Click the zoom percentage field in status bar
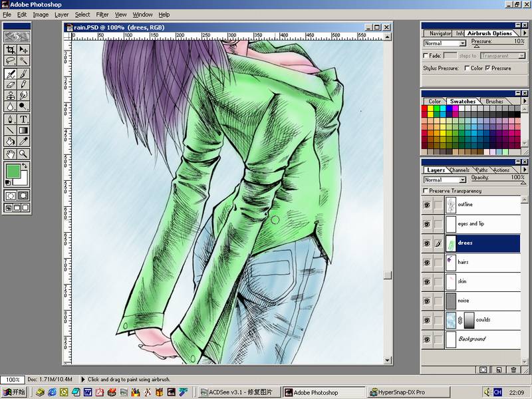This screenshot has height=399, width=532. click(12, 379)
